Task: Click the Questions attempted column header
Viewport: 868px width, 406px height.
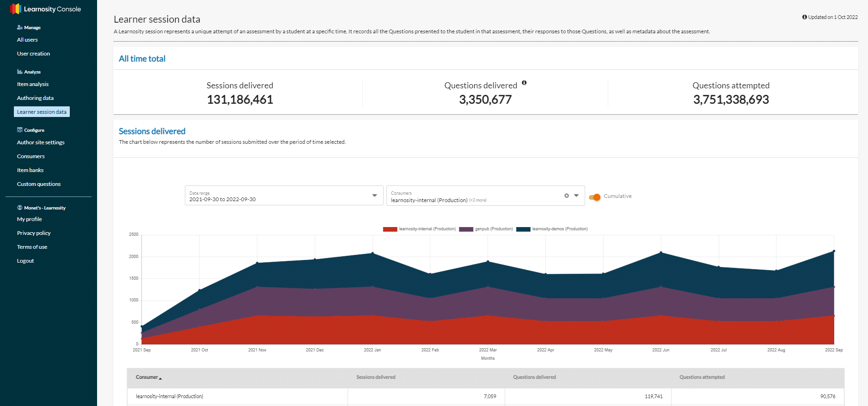Action: pyautogui.click(x=702, y=377)
